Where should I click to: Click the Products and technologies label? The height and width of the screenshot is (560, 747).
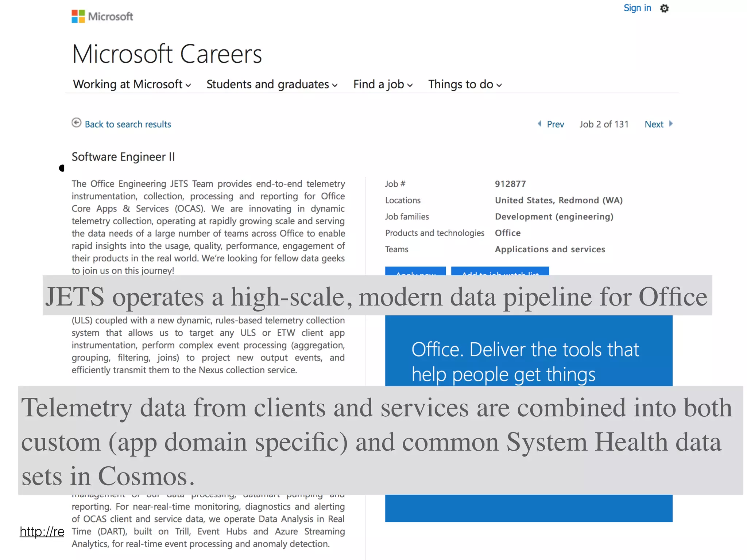435,233
